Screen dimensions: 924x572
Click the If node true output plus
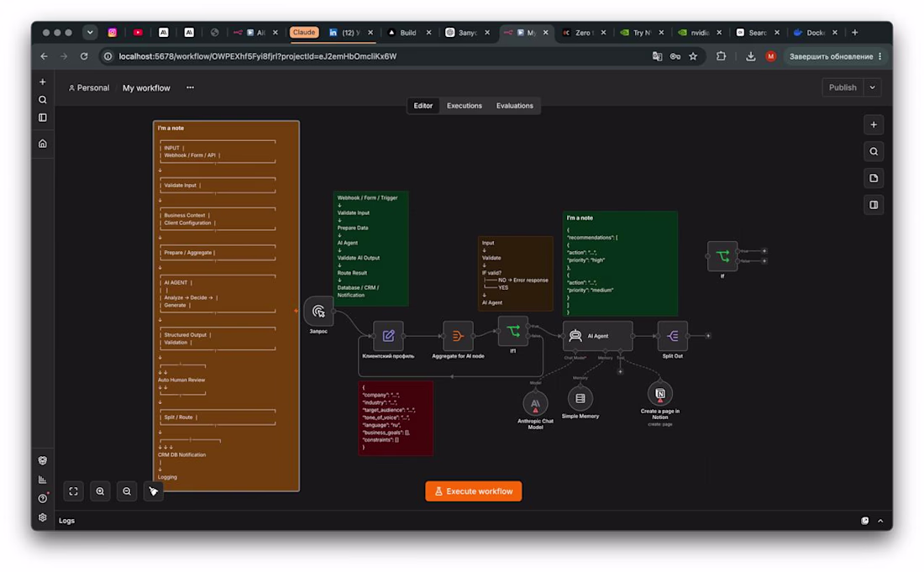[x=764, y=251]
